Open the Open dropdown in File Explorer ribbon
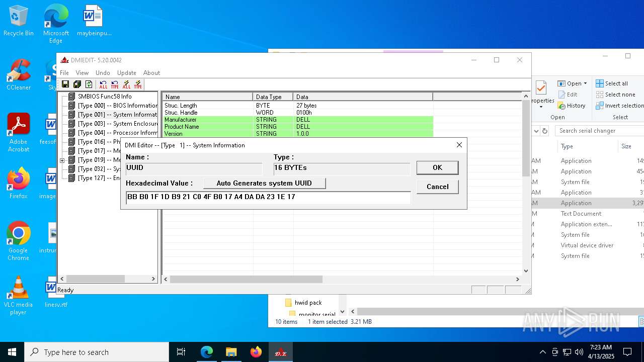 point(573,83)
